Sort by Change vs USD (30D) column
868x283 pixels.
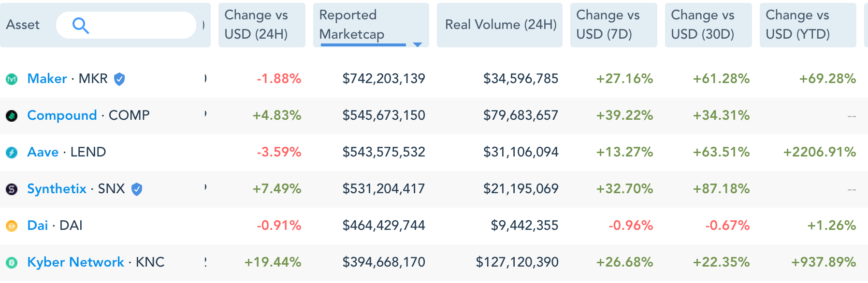coord(708,25)
